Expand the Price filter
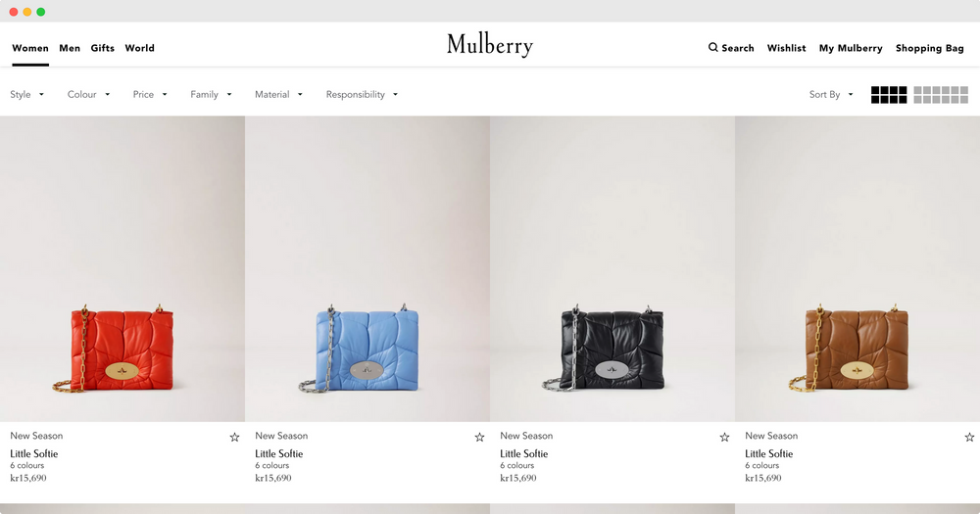 click(x=150, y=94)
